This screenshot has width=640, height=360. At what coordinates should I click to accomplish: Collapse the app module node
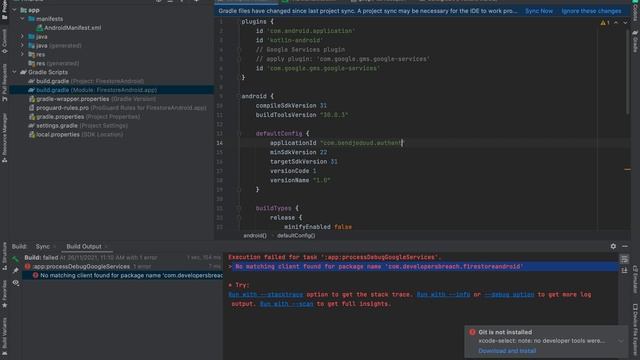pyautogui.click(x=15, y=10)
